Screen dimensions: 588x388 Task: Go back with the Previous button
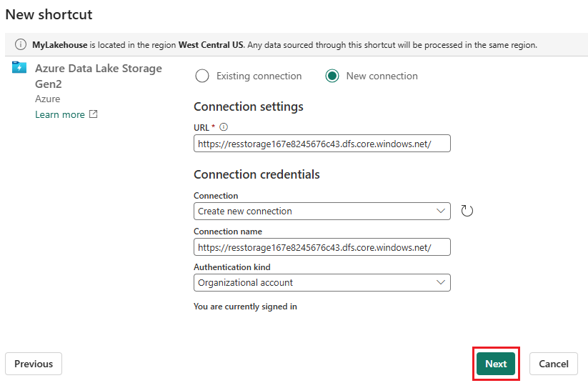(x=34, y=364)
